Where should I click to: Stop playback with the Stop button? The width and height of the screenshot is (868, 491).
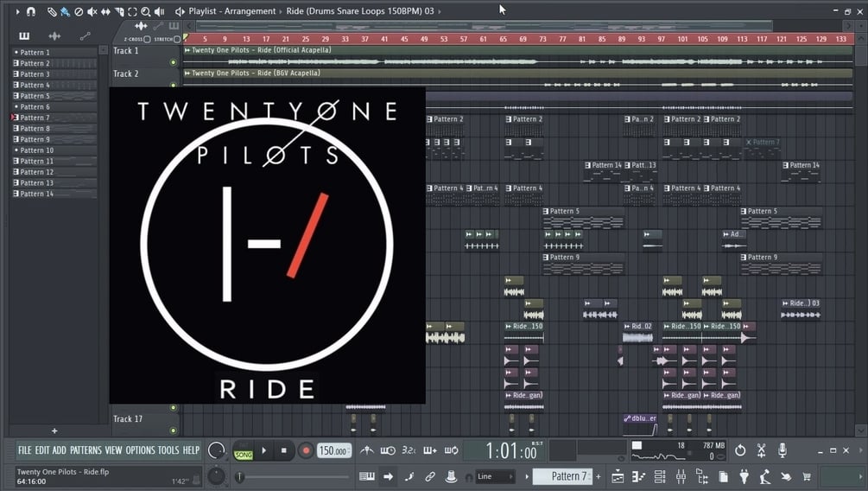pyautogui.click(x=284, y=450)
